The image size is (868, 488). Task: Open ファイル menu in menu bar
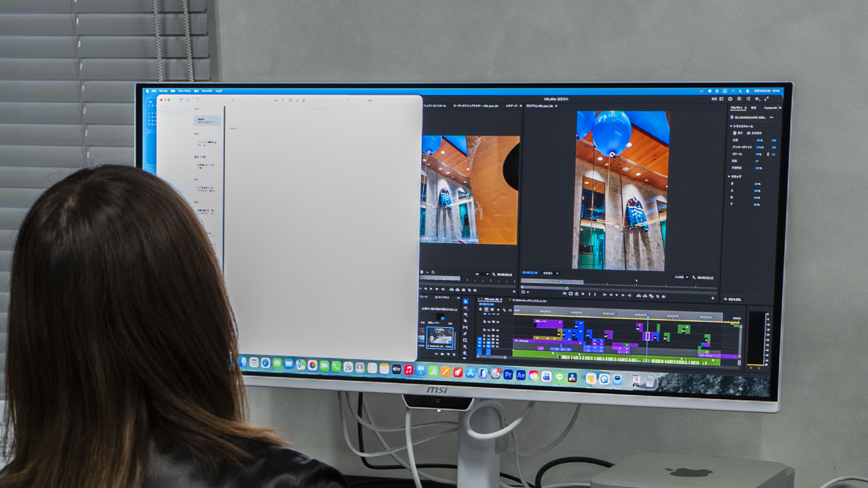point(163,91)
